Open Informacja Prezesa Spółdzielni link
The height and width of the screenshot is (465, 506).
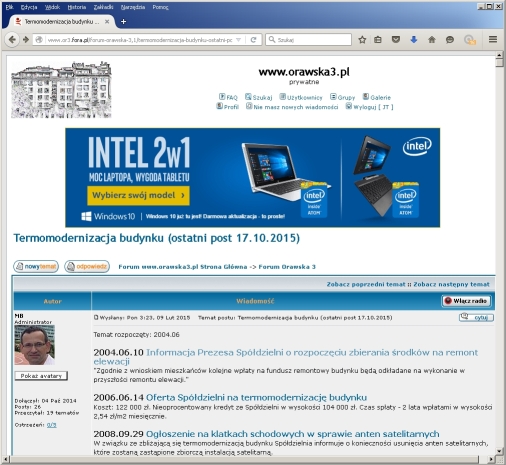click(x=286, y=357)
